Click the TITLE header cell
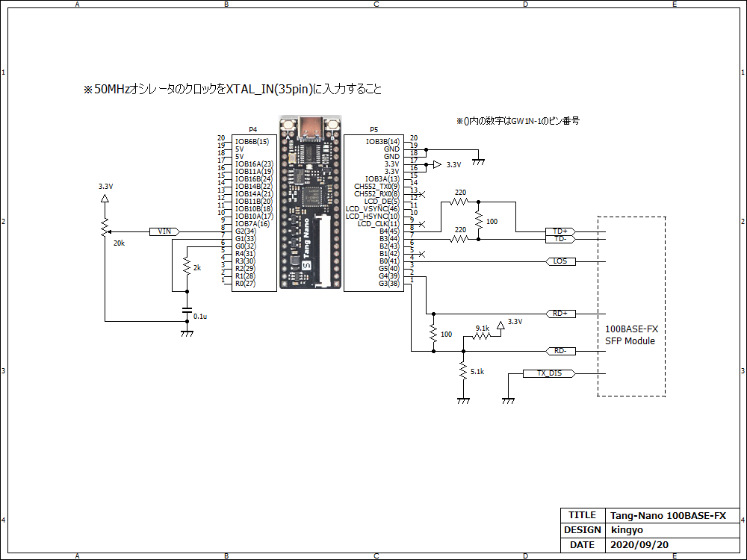Viewport: 747px width, 560px height. click(583, 515)
